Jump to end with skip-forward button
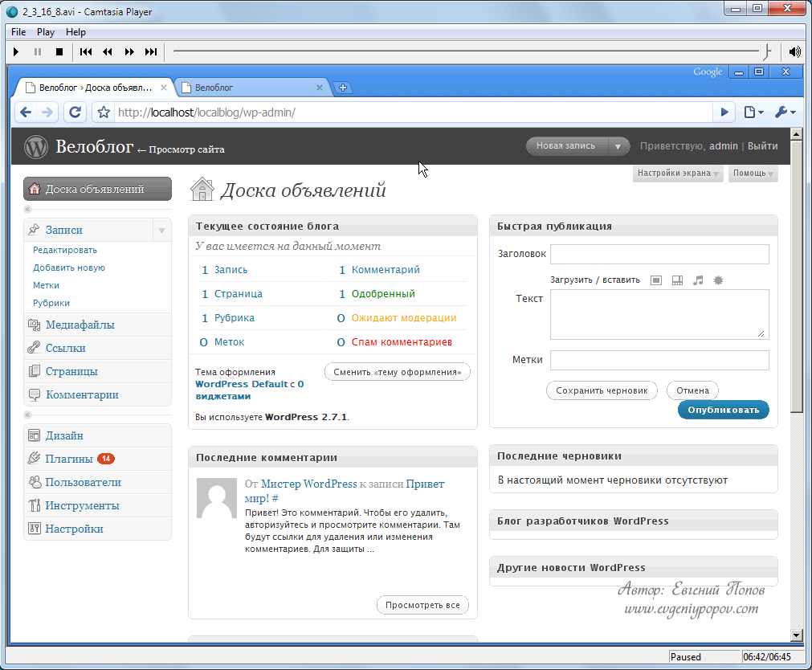 click(151, 52)
